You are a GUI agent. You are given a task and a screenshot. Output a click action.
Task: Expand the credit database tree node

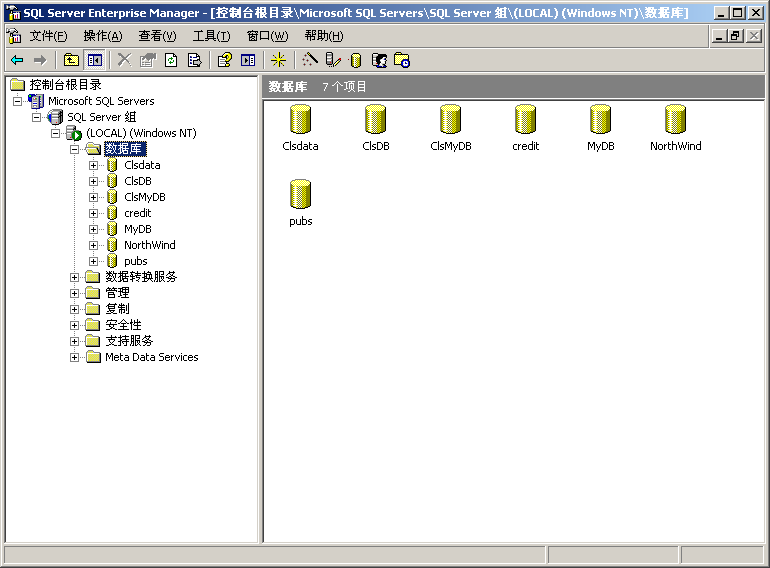pyautogui.click(x=93, y=214)
